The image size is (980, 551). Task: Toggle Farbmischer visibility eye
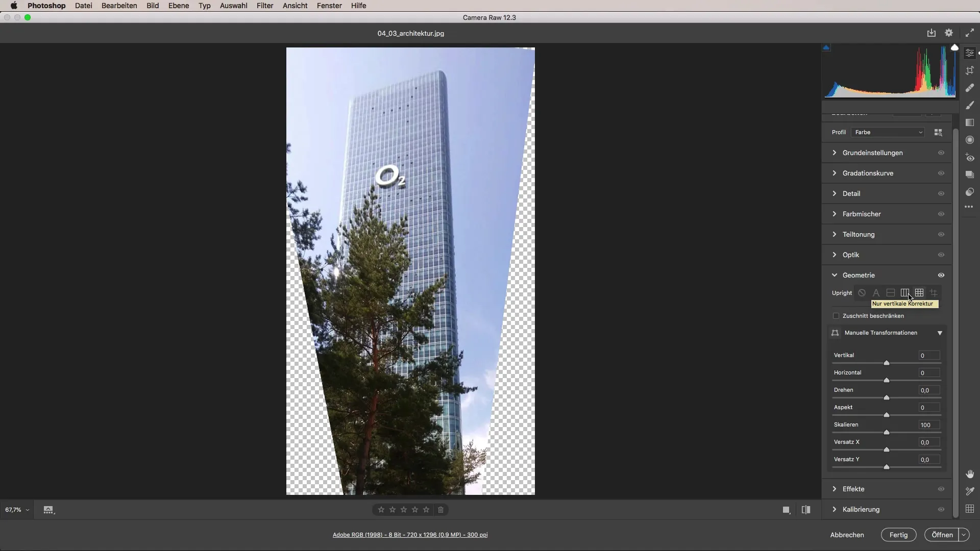tap(941, 214)
